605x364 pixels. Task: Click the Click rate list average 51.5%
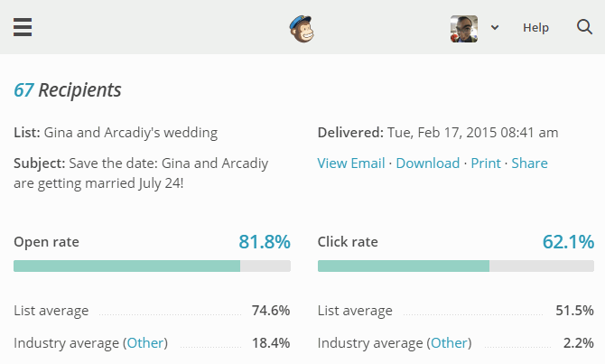574,311
